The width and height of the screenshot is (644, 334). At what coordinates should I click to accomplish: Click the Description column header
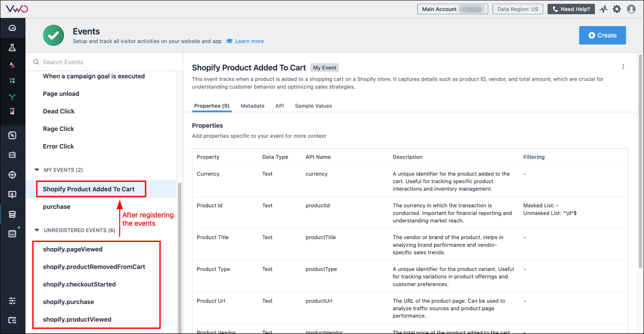[x=407, y=157]
